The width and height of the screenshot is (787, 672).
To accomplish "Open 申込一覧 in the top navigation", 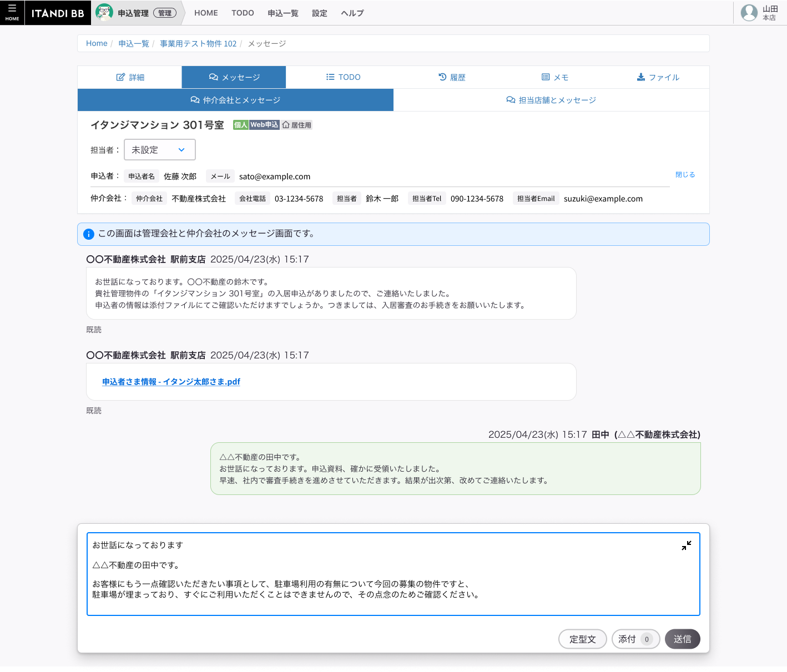I will (x=283, y=13).
